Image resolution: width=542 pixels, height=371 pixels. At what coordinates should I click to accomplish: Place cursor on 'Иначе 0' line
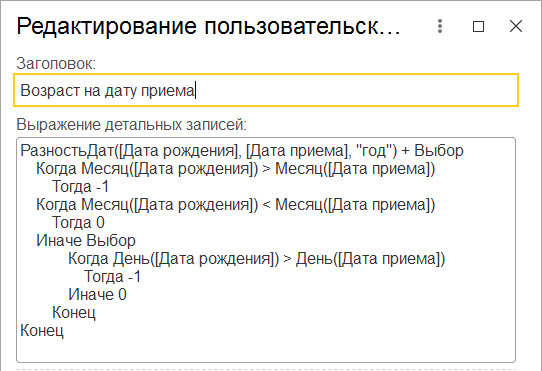[x=97, y=295]
